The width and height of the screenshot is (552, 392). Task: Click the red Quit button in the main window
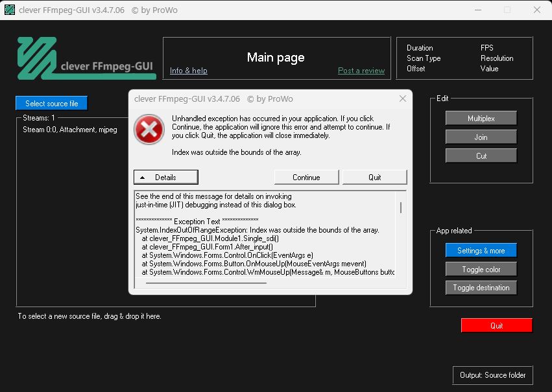point(496,325)
